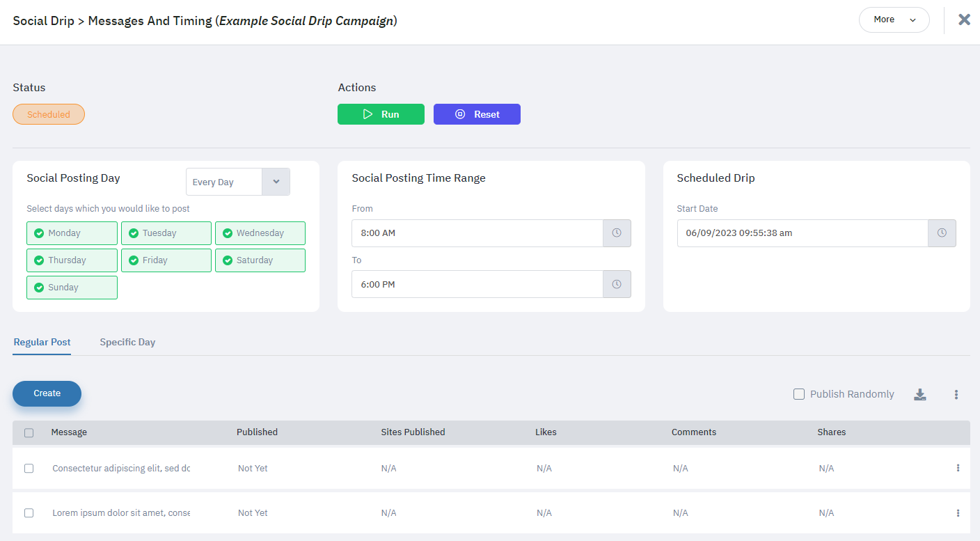980x541 pixels.
Task: Click the clock icon beside From time
Action: [x=617, y=233]
